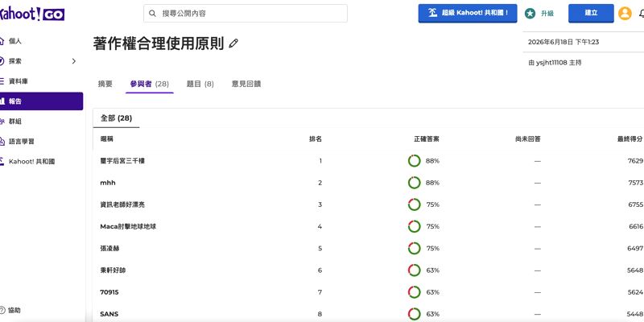Screen dimensions: 644x322
Task: Open participant 秉軒好帥 row
Action: pyautogui.click(x=369, y=270)
